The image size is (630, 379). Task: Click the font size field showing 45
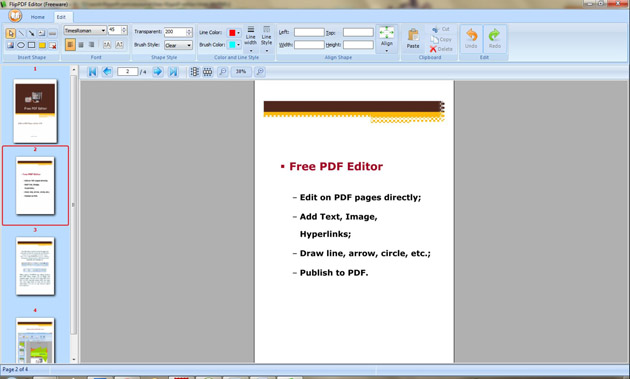coord(114,30)
